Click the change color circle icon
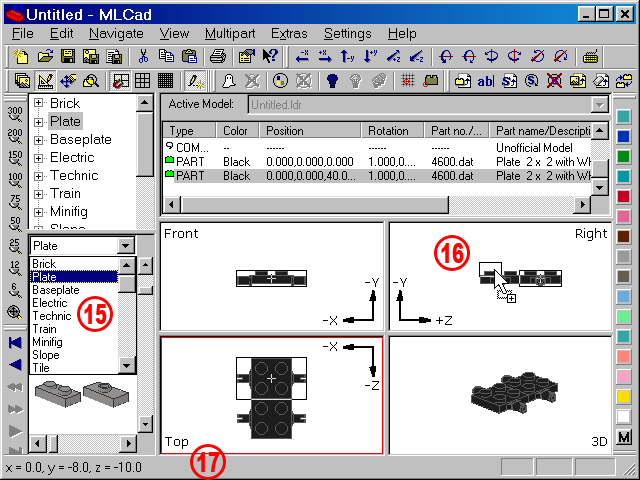The width and height of the screenshot is (640, 480). coord(280,80)
